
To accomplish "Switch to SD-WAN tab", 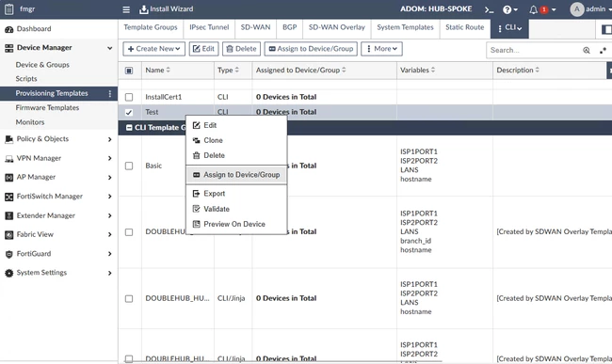I will coord(255,27).
